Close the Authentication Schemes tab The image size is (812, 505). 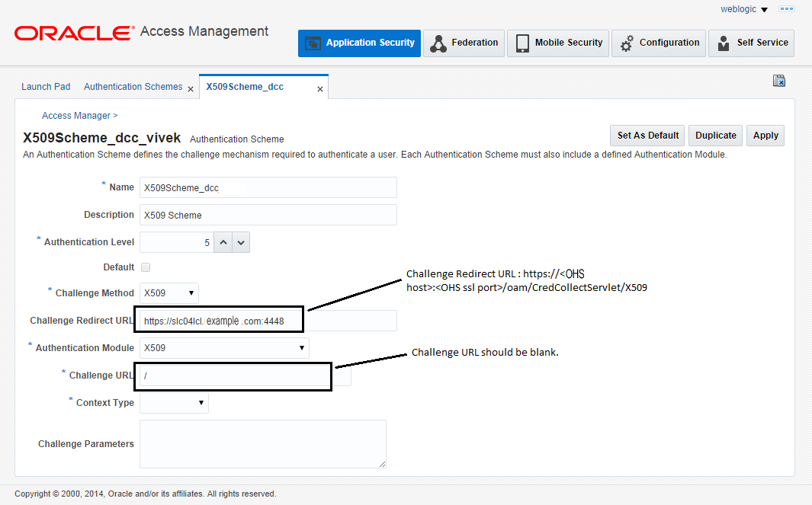pyautogui.click(x=191, y=90)
